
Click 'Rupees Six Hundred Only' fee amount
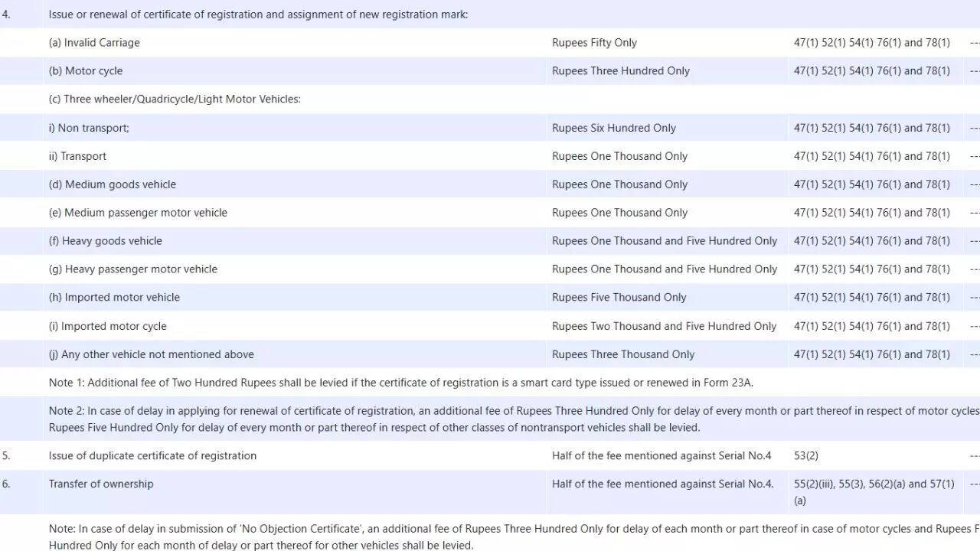point(613,128)
